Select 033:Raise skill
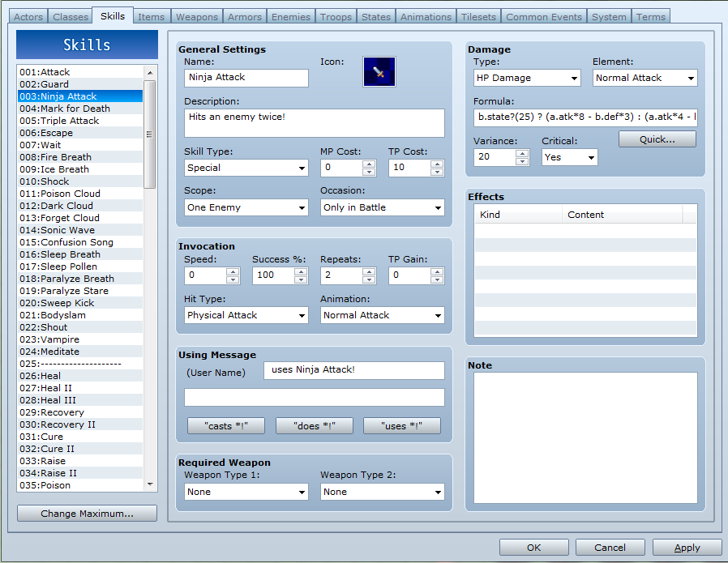This screenshot has height=563, width=728. pos(80,461)
